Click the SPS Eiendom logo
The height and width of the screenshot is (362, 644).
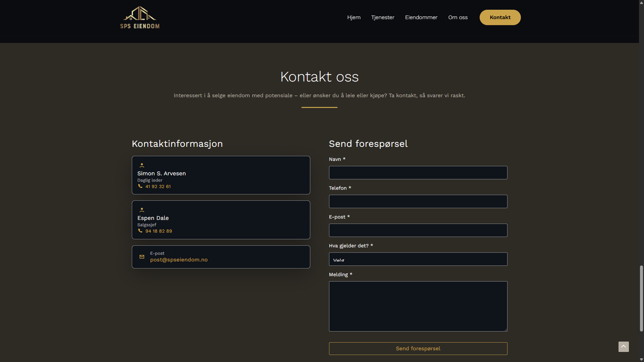click(x=140, y=18)
